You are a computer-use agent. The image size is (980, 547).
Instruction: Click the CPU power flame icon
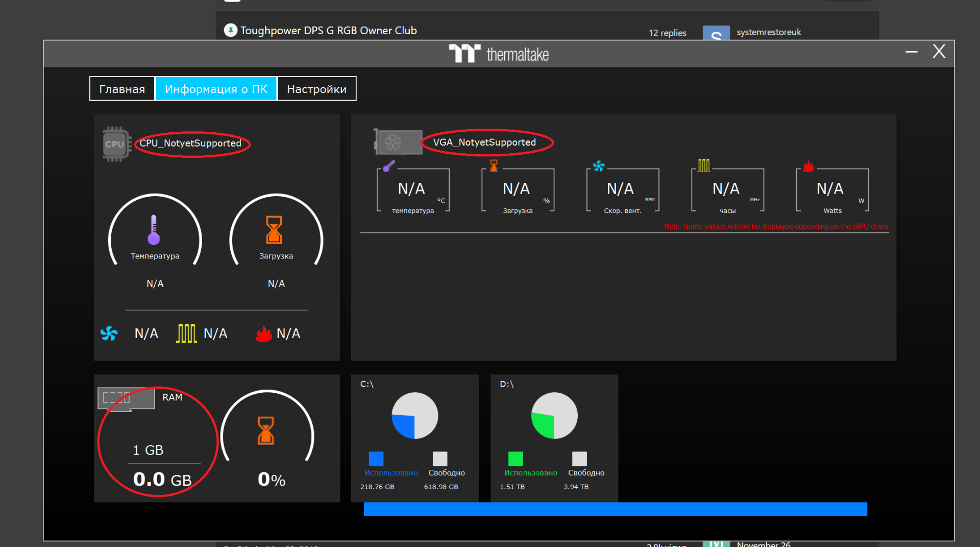263,334
